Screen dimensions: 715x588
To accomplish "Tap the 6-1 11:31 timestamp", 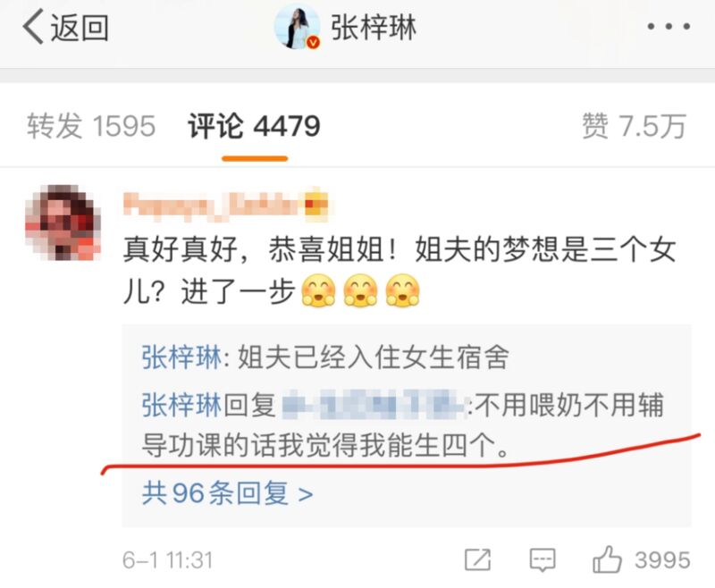I will point(167,560).
